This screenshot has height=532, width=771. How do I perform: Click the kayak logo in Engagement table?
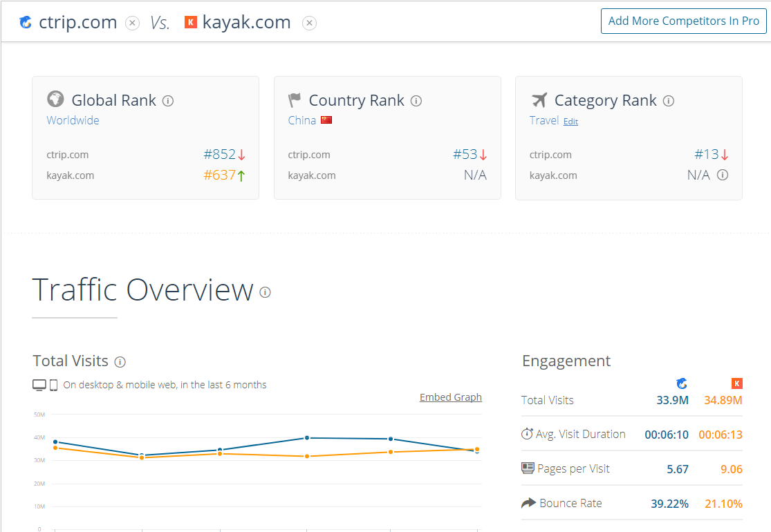click(x=736, y=383)
